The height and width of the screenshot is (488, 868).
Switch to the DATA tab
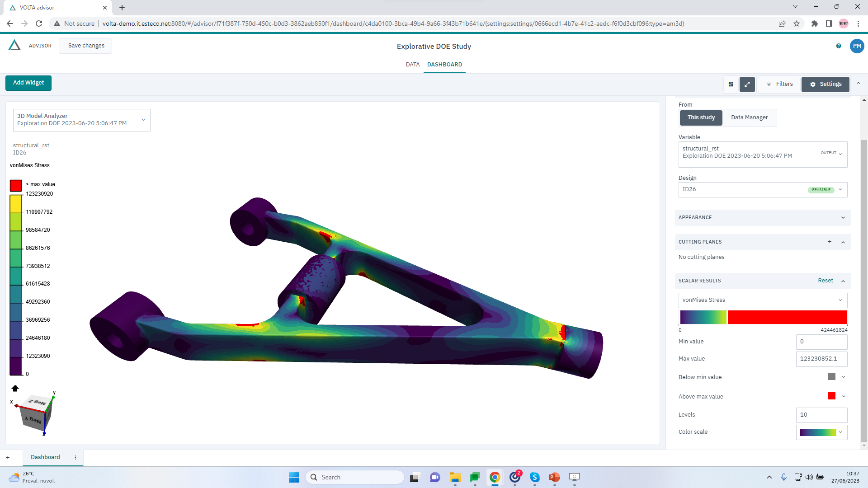point(412,65)
